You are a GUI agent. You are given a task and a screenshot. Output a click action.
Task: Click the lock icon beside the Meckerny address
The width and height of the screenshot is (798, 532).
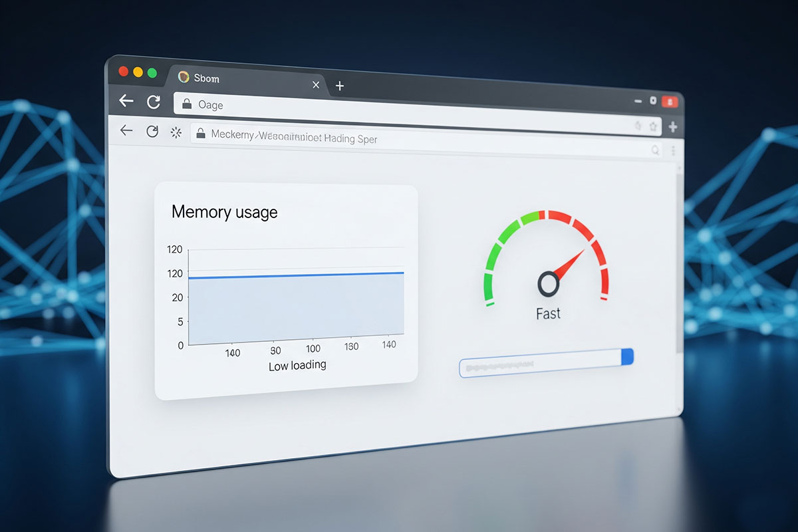[199, 134]
